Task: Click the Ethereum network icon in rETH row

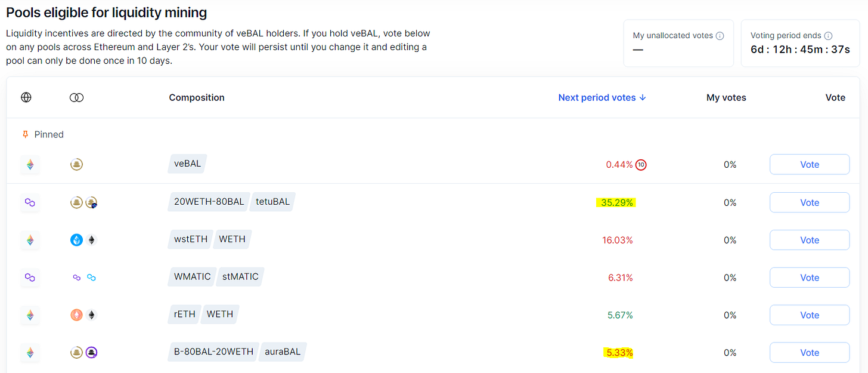Action: click(30, 315)
